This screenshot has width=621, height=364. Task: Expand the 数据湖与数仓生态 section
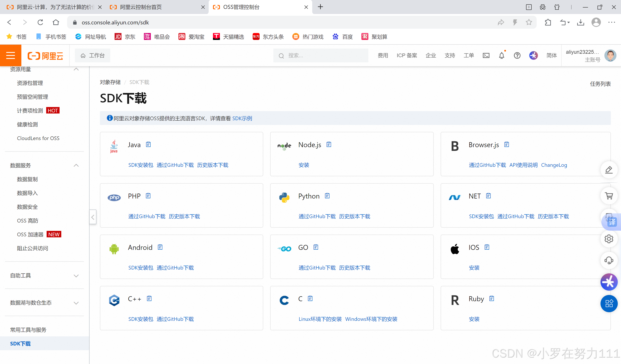coord(76,303)
